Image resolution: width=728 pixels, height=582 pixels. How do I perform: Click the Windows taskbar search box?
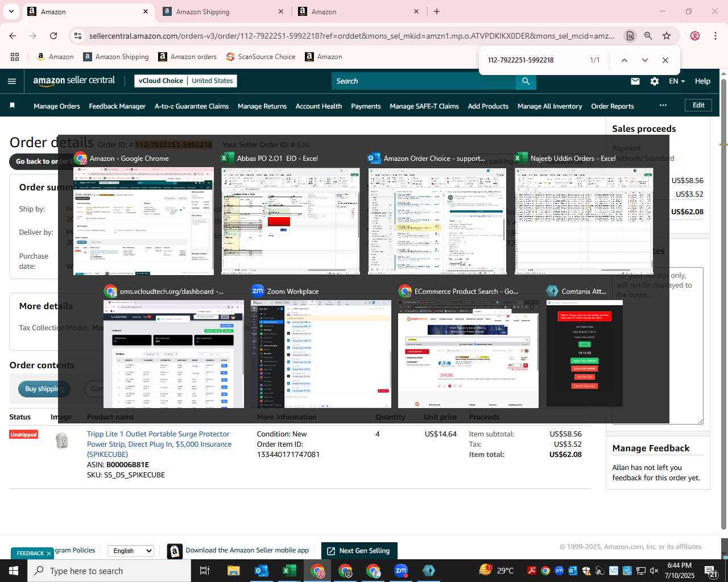click(x=109, y=571)
